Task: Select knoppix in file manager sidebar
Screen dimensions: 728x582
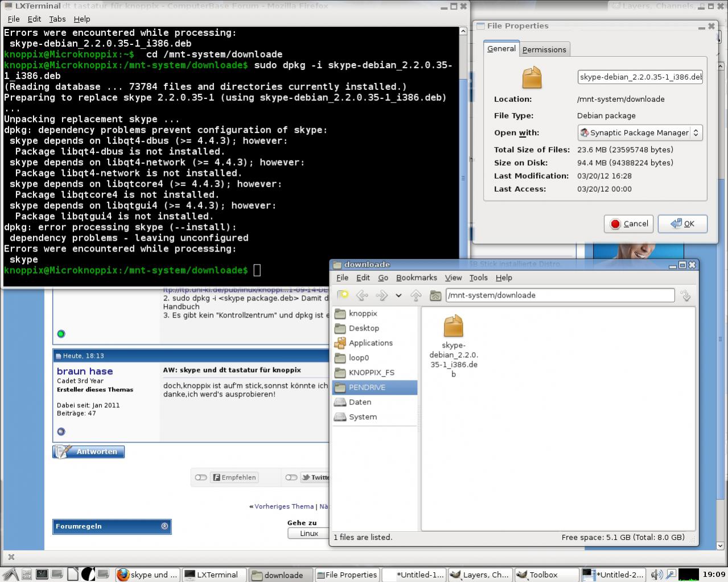Action: coord(375,313)
